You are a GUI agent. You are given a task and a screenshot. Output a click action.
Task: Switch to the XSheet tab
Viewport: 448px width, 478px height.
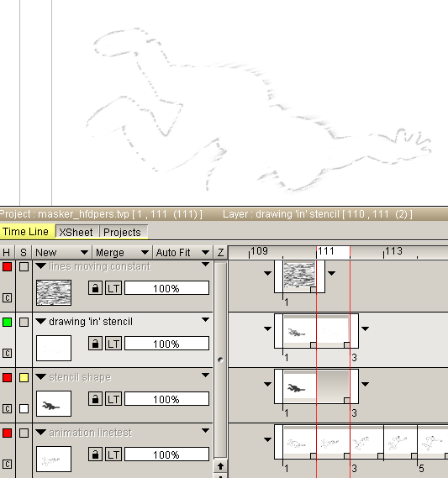76,232
